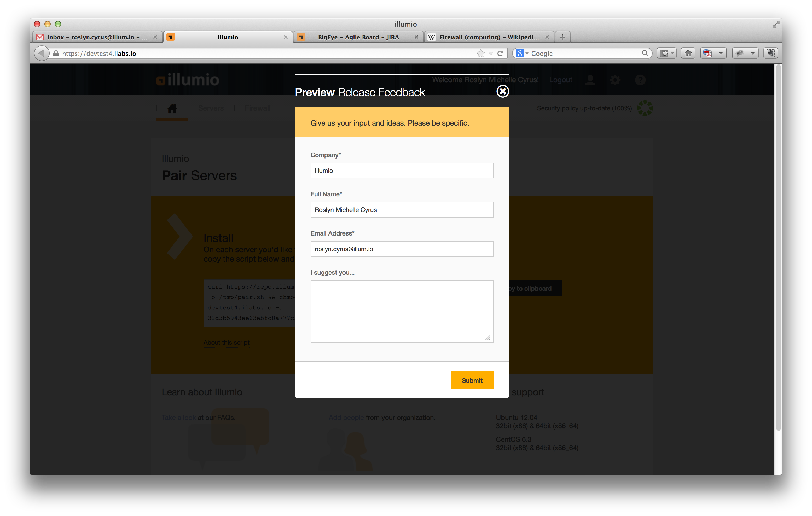
Task: Close the Firewall Wikipedia tab
Action: pos(547,37)
